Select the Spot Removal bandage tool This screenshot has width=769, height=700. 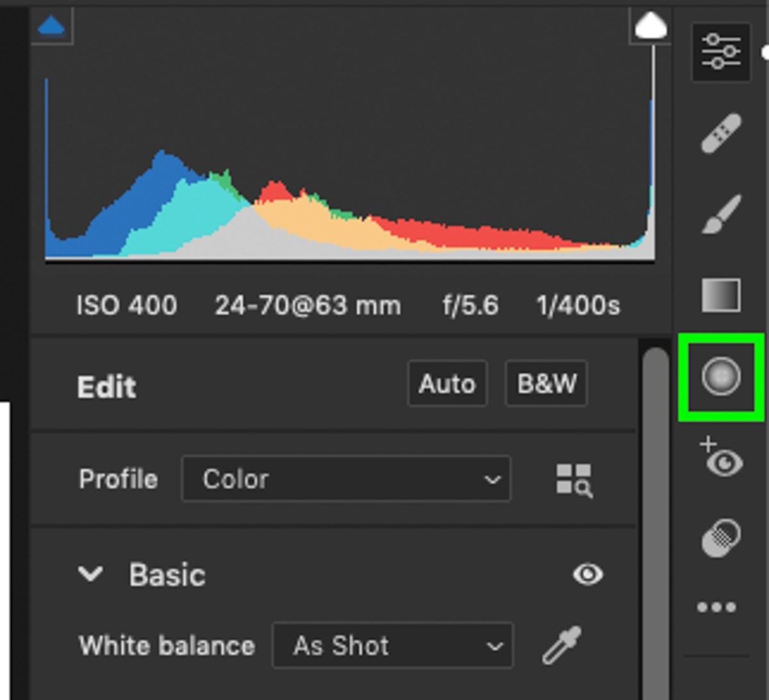(x=721, y=133)
